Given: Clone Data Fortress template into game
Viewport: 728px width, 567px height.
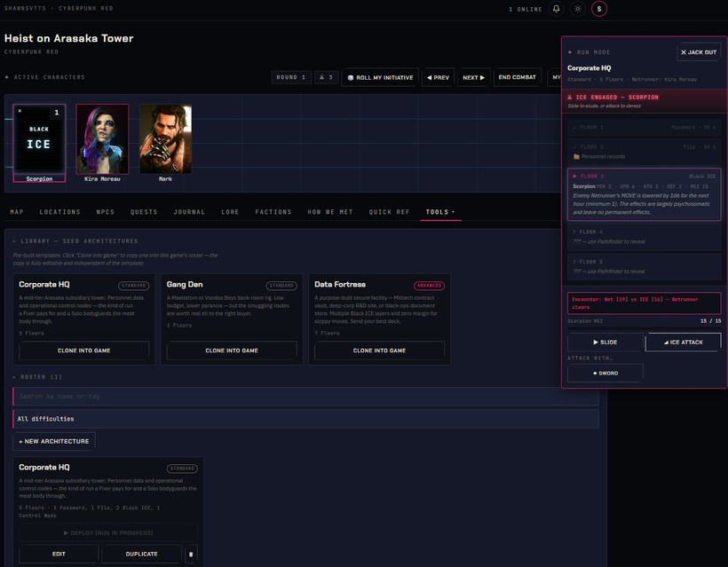Looking at the screenshot, I should click(x=379, y=350).
